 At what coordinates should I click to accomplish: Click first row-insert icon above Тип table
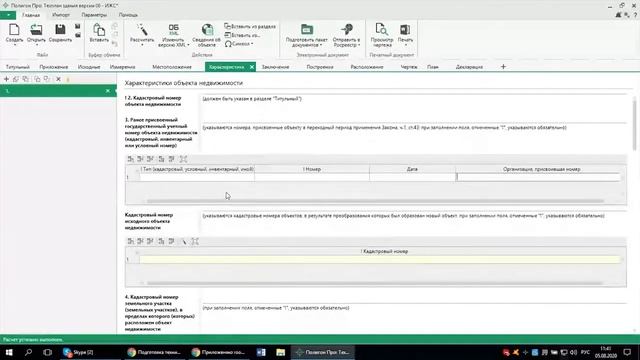(131, 159)
